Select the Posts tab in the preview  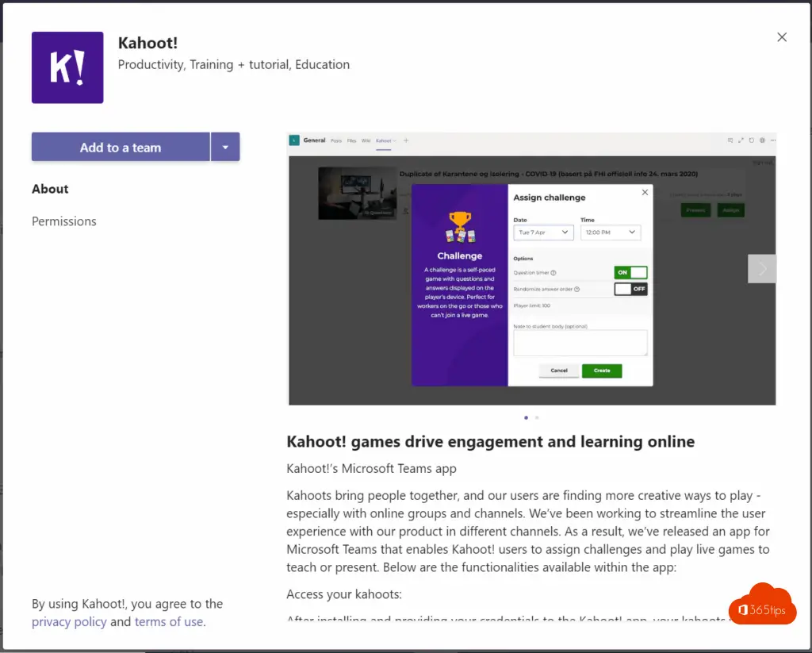(336, 140)
